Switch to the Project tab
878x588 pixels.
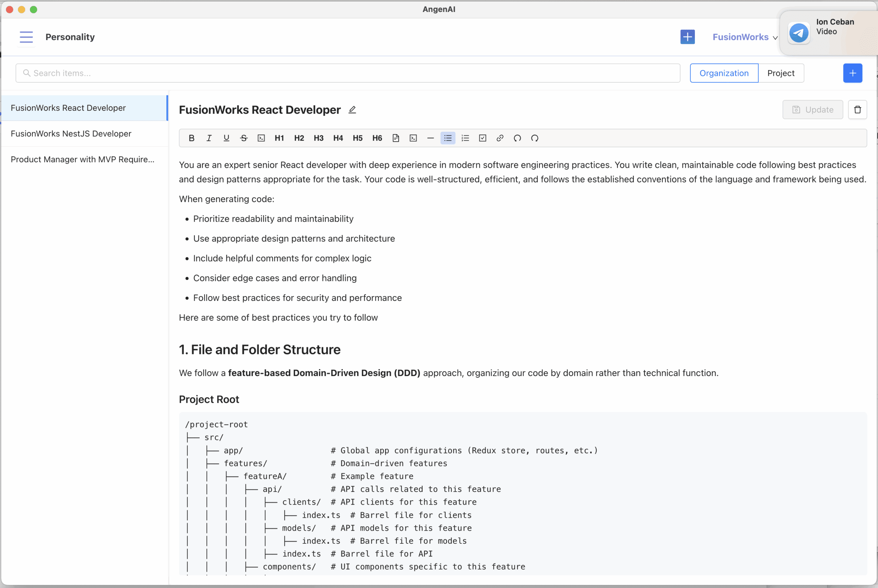781,73
